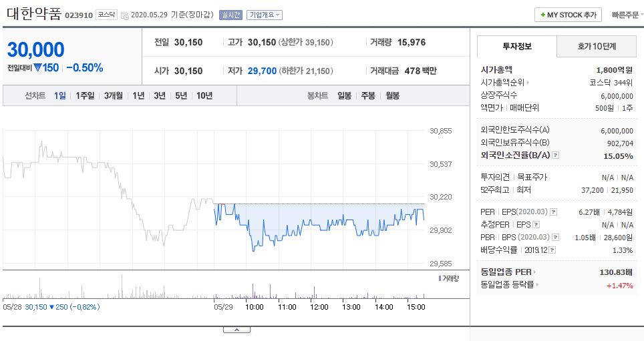Click the 저가 value 29,700
The image size is (644, 341).
pyautogui.click(x=262, y=71)
